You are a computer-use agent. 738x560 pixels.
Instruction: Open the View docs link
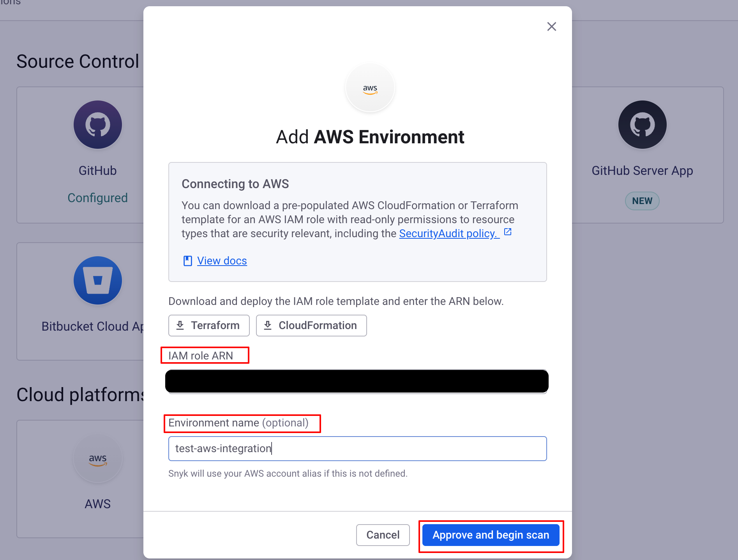tap(222, 261)
